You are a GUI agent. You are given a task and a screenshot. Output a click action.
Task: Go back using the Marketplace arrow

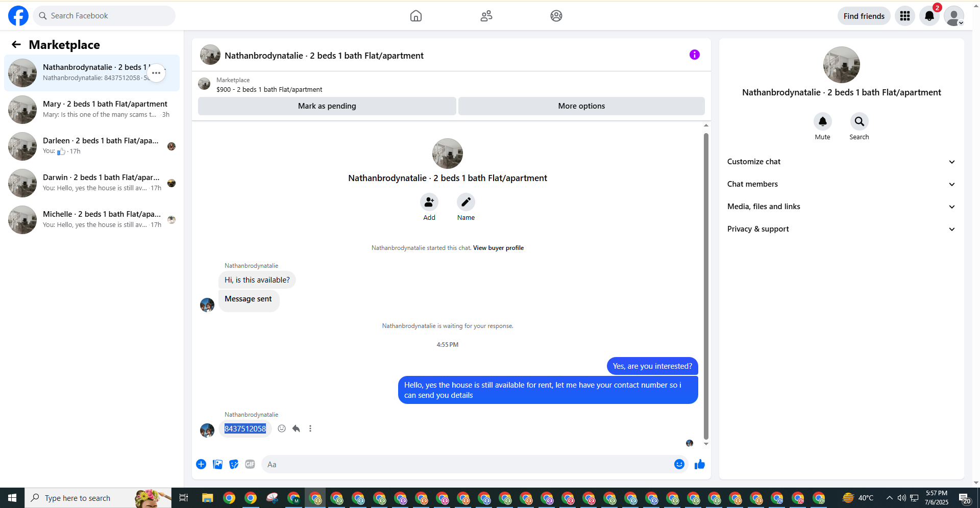tap(16, 44)
